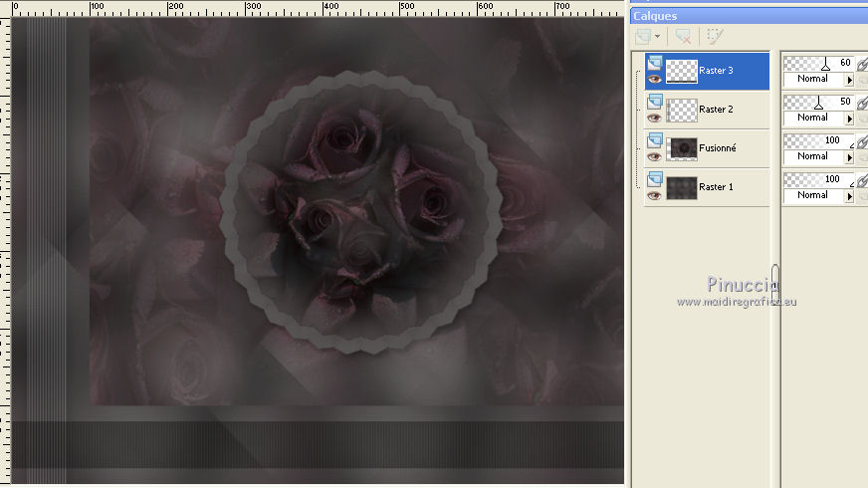The height and width of the screenshot is (488, 868).
Task: Hide the Raster 2 layer
Action: click(x=654, y=118)
